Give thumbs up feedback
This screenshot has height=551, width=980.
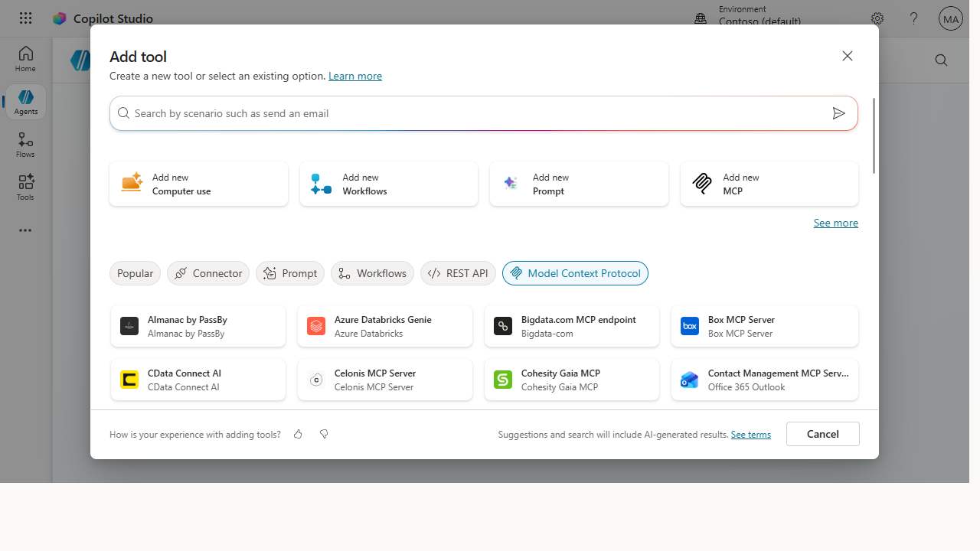[298, 434]
